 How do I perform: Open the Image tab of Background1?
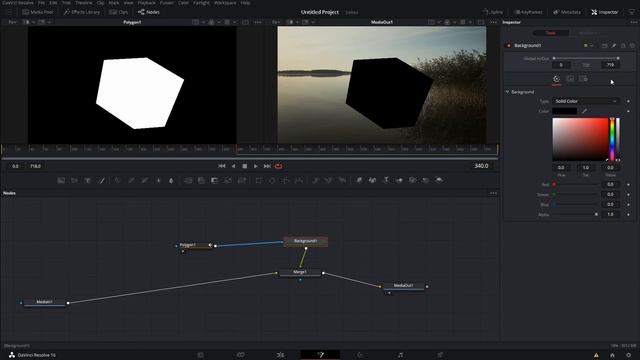click(570, 79)
